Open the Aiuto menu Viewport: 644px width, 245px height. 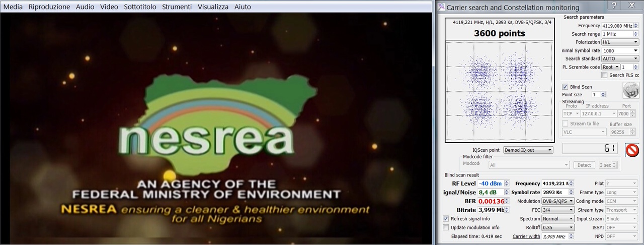click(243, 7)
